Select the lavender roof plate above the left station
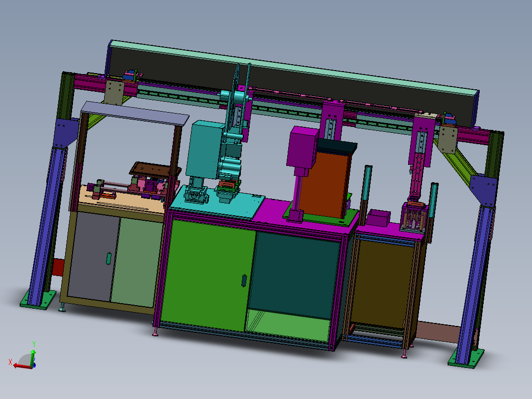 click(x=135, y=113)
